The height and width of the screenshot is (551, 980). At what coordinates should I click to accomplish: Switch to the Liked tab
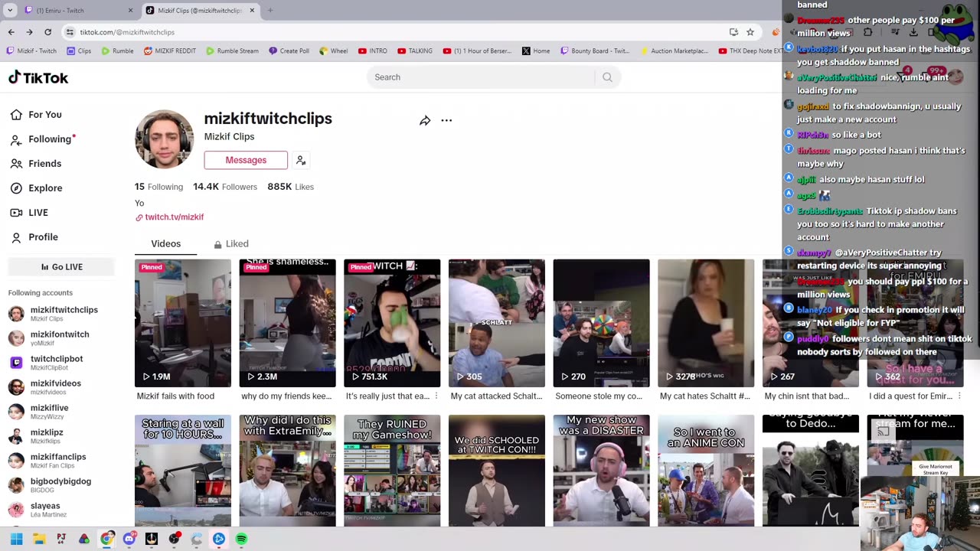231,244
